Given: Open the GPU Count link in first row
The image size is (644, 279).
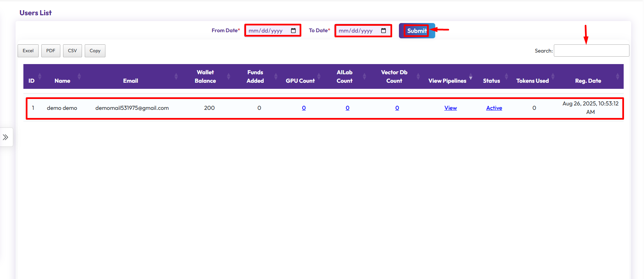Looking at the screenshot, I should click(x=304, y=108).
